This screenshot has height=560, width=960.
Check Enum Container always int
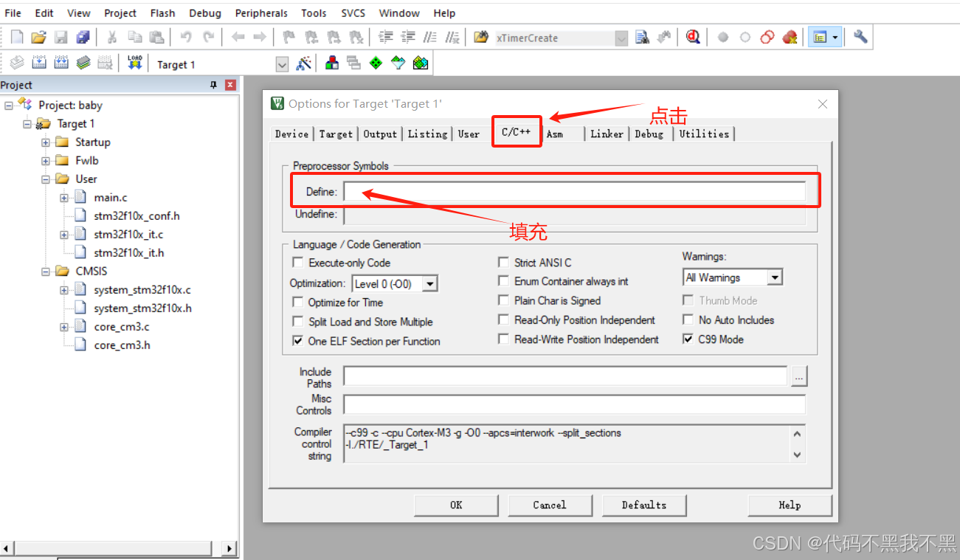(x=503, y=281)
